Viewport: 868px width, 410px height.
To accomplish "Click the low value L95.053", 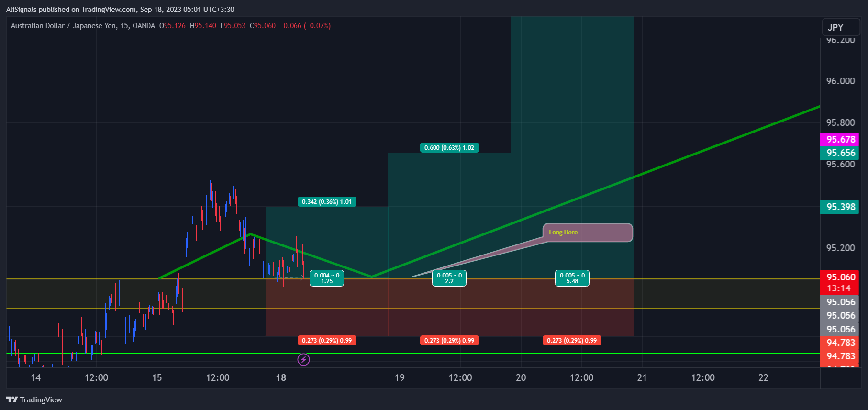I will tap(233, 26).
